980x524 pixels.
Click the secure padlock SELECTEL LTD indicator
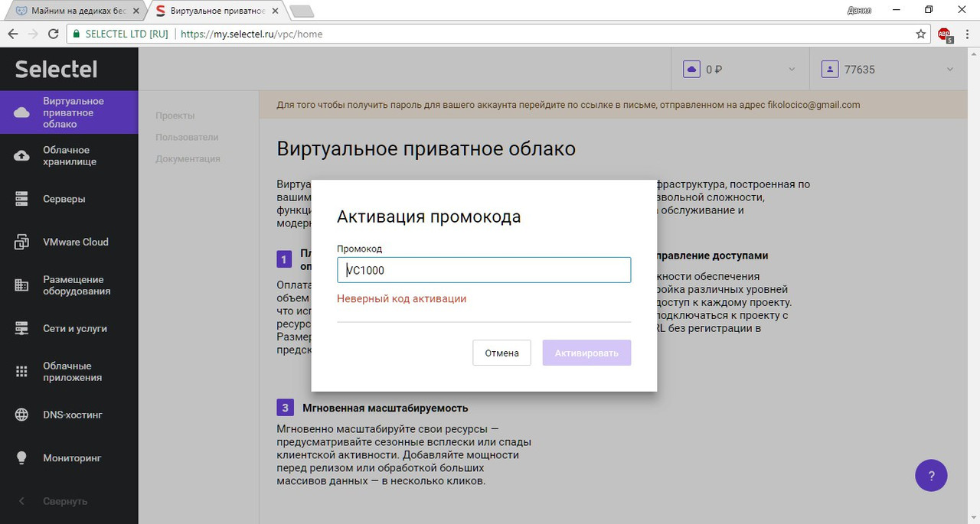click(x=119, y=34)
